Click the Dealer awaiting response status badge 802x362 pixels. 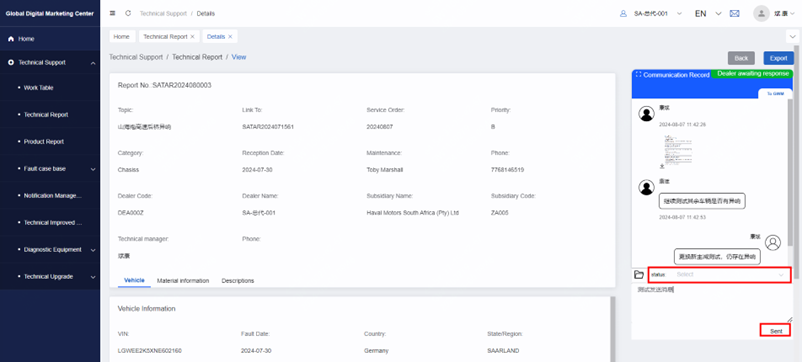753,74
